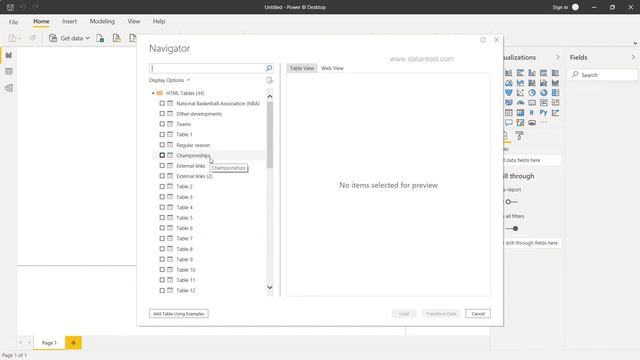Click the more visuals ellipsis
Image resolution: width=640 pixels, height=360 pixels.
tap(544, 122)
